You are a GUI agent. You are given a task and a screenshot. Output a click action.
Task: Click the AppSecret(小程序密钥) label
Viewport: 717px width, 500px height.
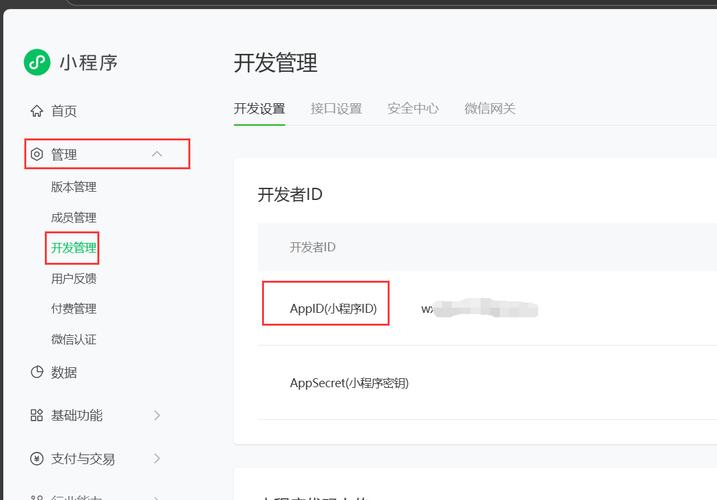(x=349, y=383)
